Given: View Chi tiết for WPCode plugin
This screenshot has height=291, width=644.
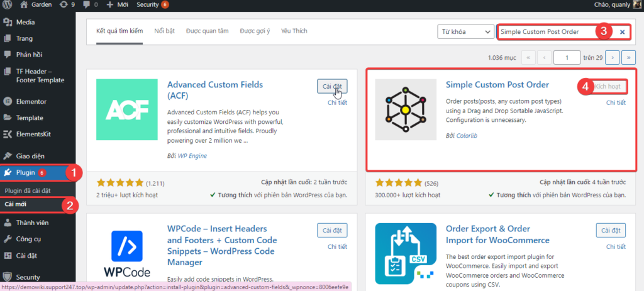Looking at the screenshot, I should click(x=337, y=246).
